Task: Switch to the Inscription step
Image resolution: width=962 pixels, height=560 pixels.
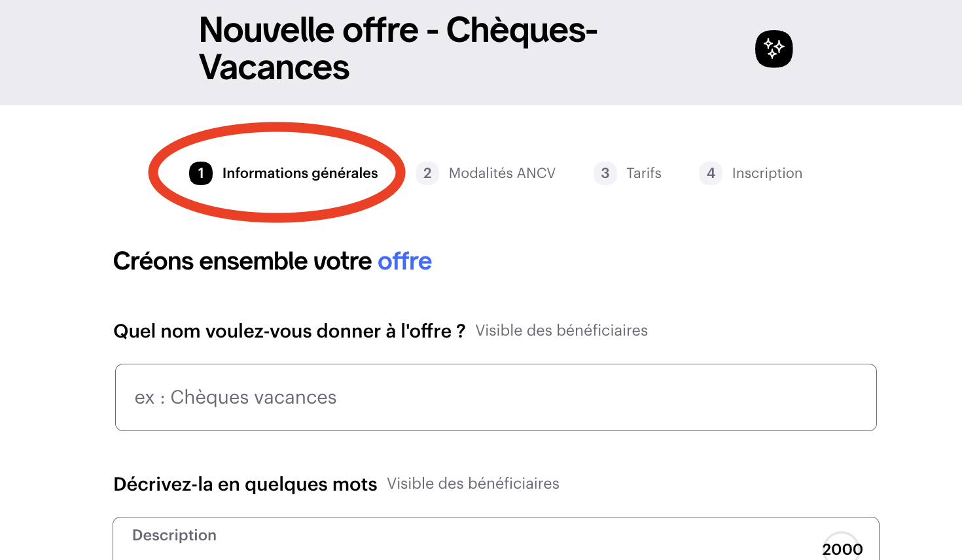Action: pos(767,173)
